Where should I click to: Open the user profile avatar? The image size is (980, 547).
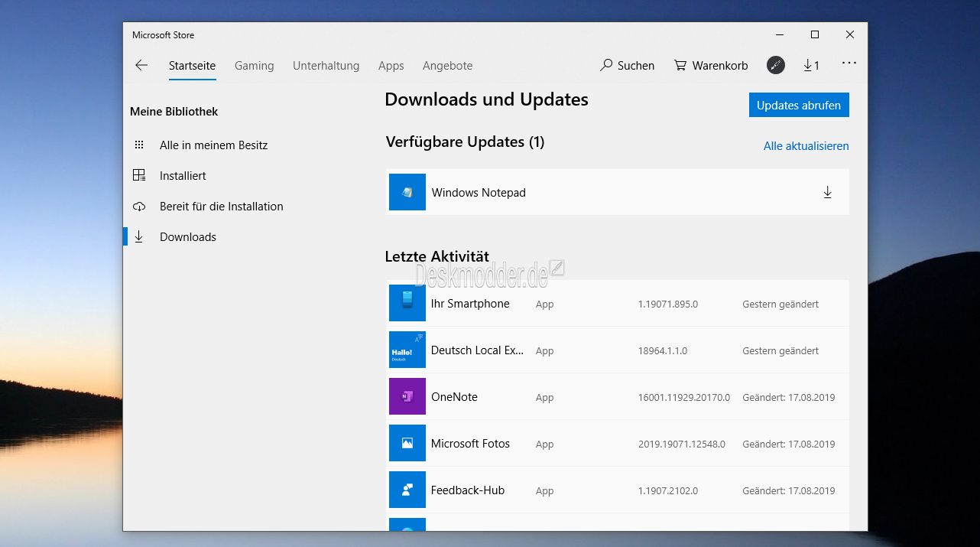coord(776,66)
